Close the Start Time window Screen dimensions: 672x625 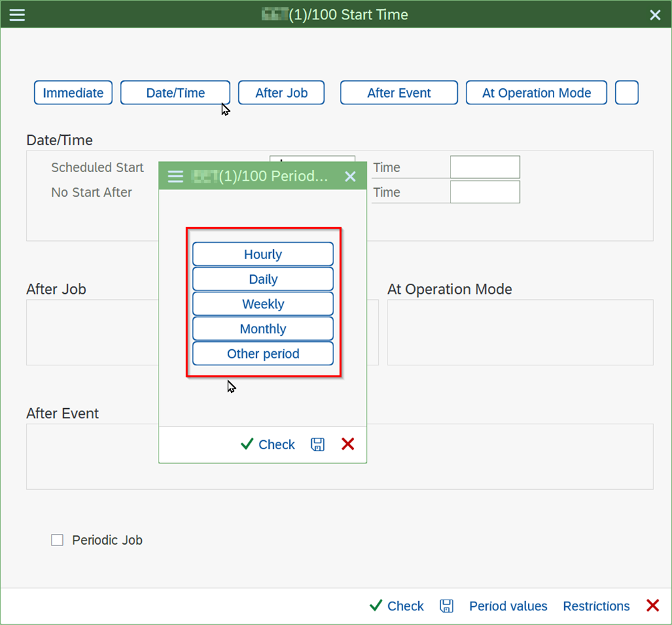(x=655, y=15)
